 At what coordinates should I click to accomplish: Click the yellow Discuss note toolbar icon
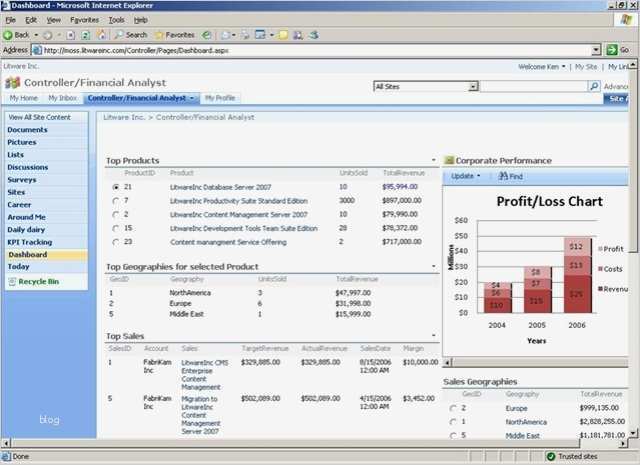point(283,35)
